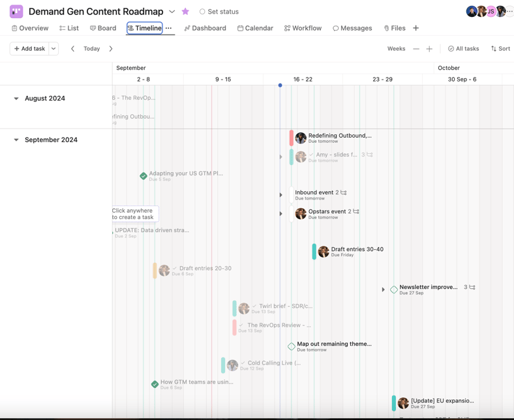The width and height of the screenshot is (514, 420).
Task: Toggle completion check on Twirl brief task
Action: (x=254, y=307)
